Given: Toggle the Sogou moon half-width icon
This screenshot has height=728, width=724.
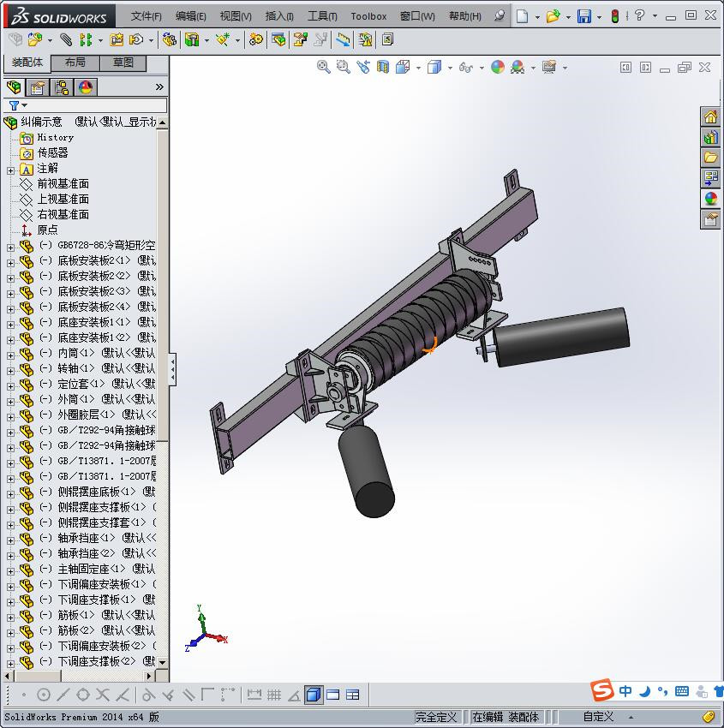Looking at the screenshot, I should point(644,691).
